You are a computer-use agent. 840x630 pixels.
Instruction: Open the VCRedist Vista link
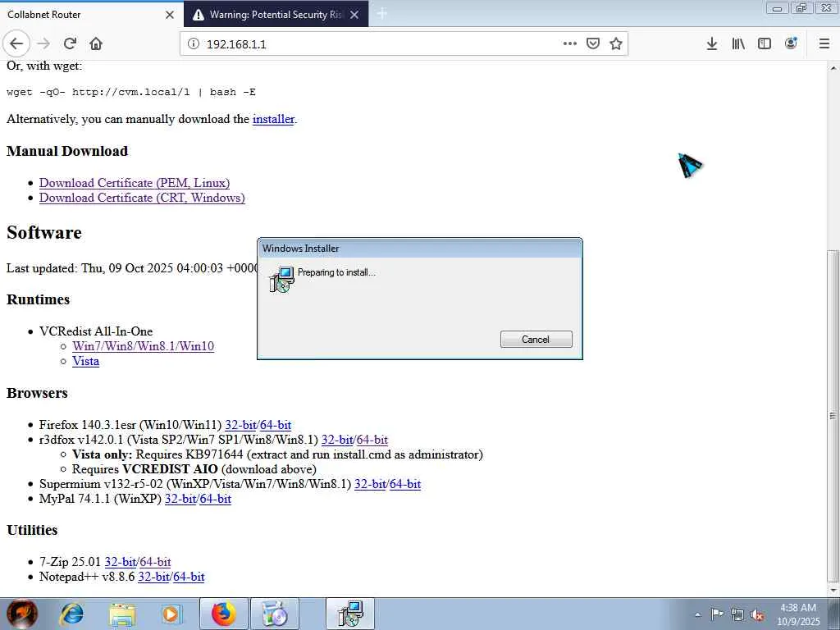coord(85,361)
